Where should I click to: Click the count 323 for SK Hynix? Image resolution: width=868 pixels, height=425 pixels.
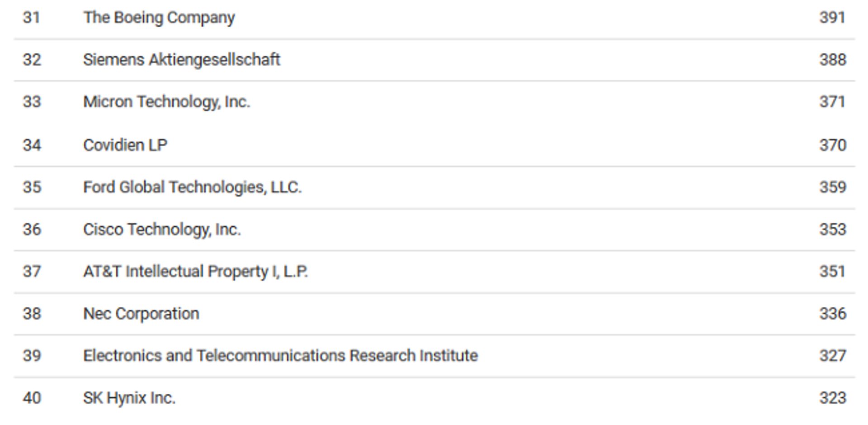pyautogui.click(x=832, y=398)
